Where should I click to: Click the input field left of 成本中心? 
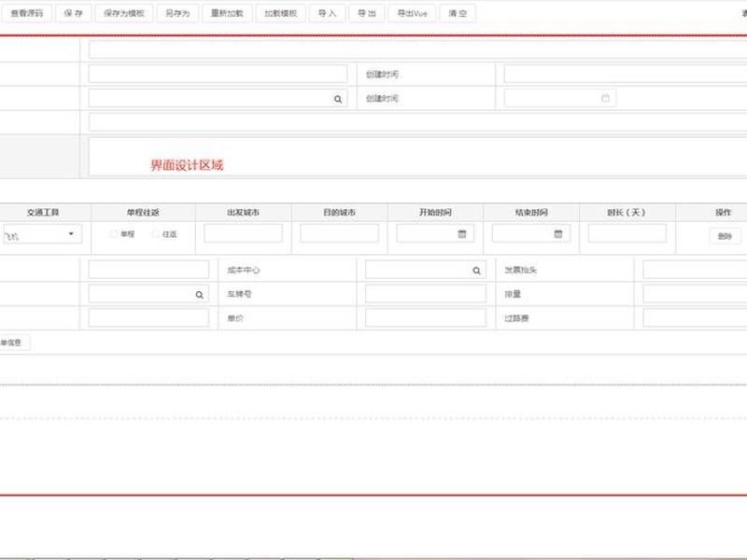148,270
